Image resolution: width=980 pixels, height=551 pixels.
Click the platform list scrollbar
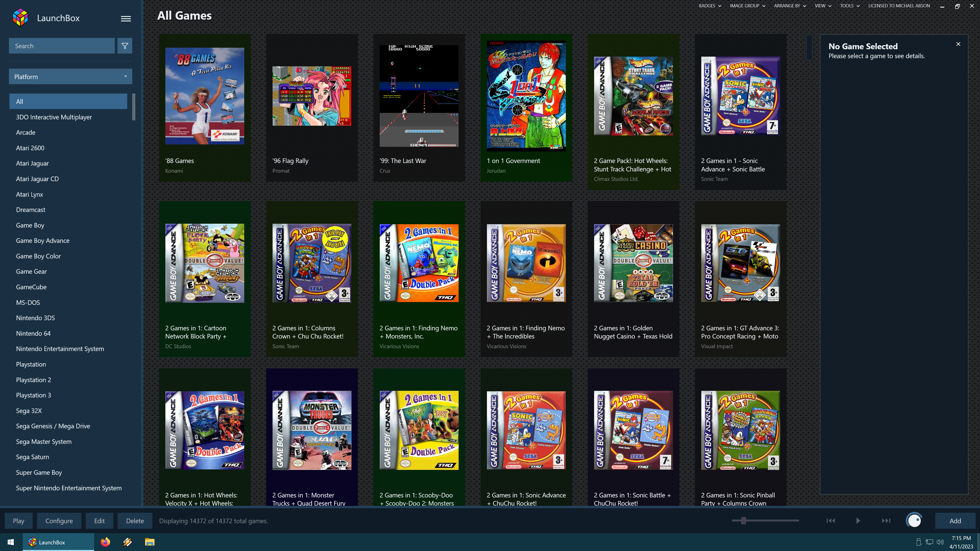tap(133, 107)
